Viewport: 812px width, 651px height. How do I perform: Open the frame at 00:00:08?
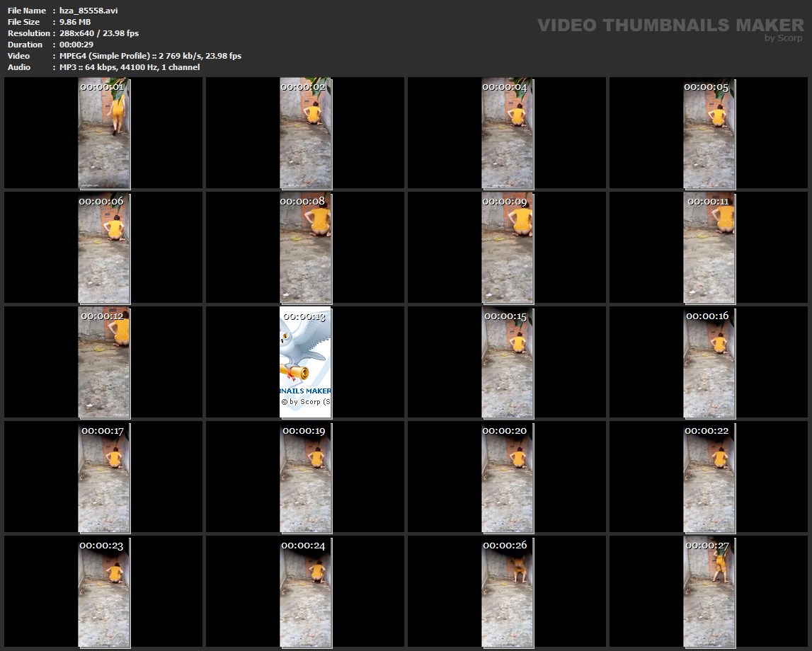click(306, 248)
